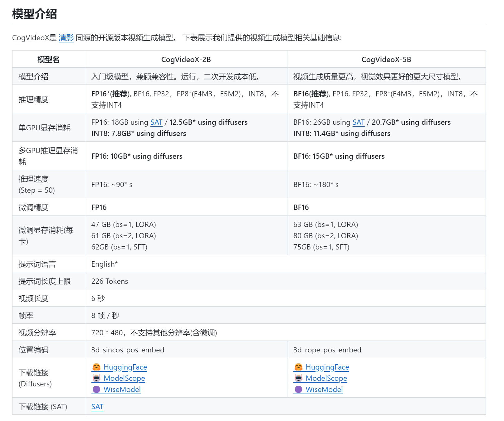Screen dimensions: 504x421
Task: Follow the SAT download link in the bottom row
Action: click(x=97, y=407)
